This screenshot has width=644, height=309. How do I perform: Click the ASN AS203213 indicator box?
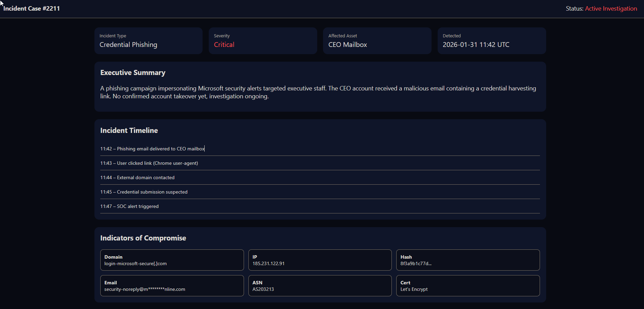pos(320,286)
